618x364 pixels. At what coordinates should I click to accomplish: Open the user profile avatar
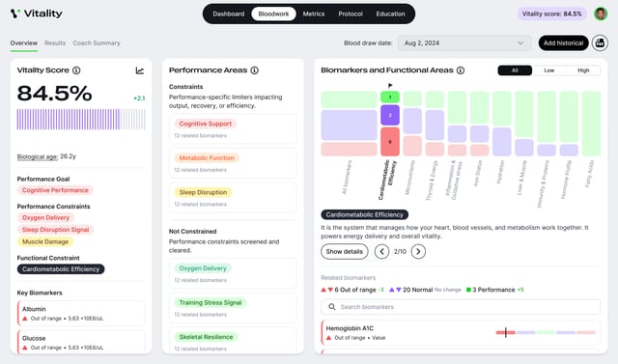coord(601,14)
